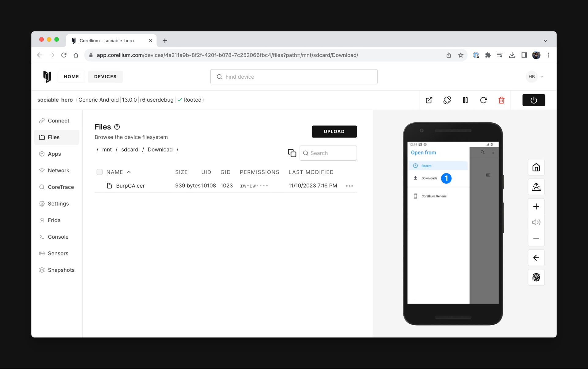This screenshot has height=369, width=588.
Task: Go to HOME page
Action: (71, 76)
